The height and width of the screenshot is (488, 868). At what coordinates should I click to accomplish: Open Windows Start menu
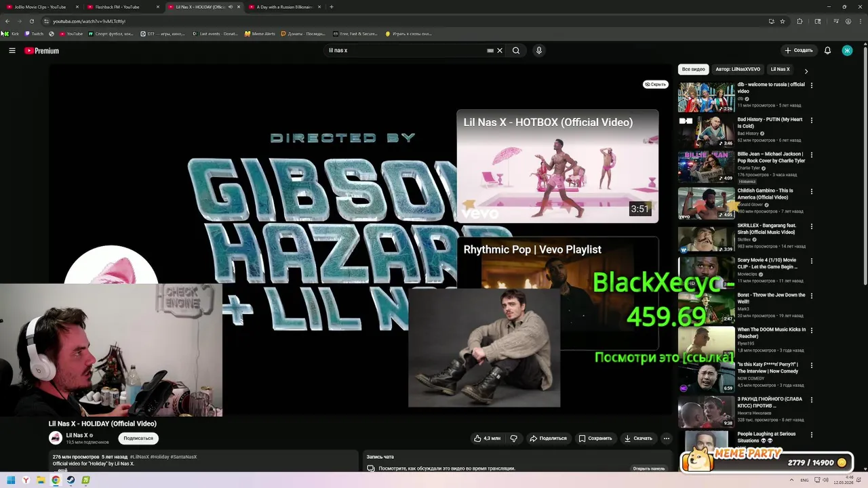pos(11,480)
